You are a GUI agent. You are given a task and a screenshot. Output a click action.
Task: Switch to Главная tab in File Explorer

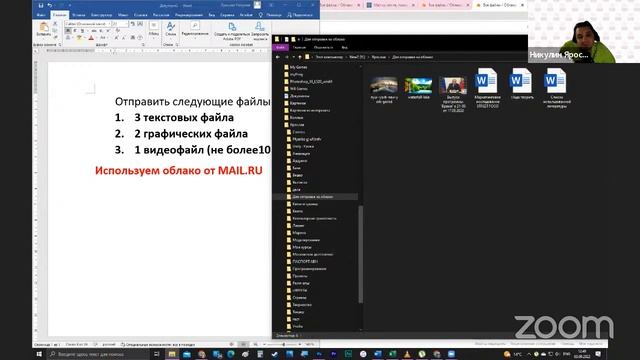299,48
